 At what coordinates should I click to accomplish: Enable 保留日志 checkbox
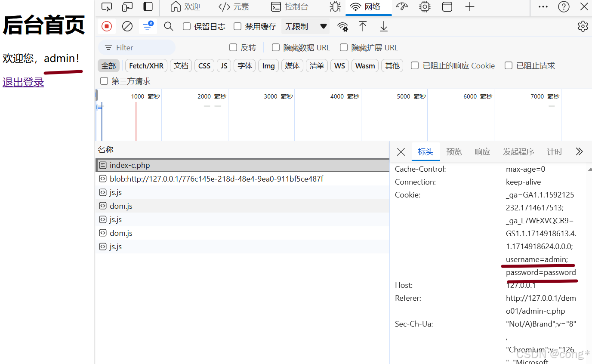[x=187, y=26]
